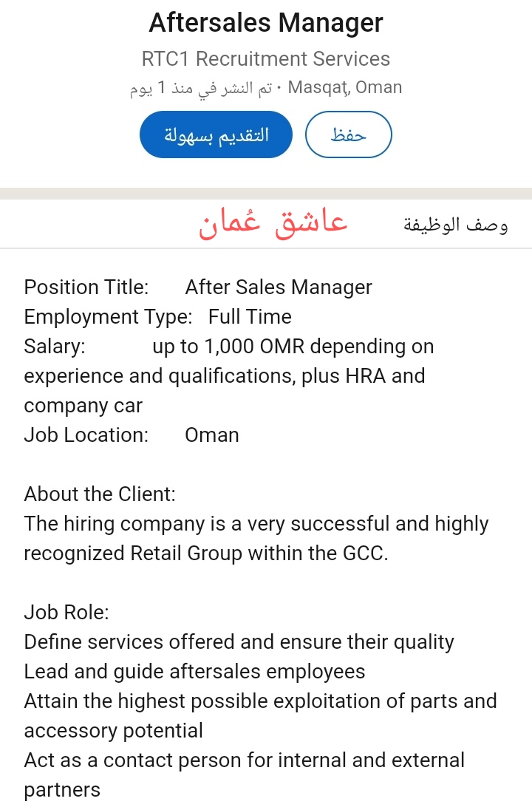
Task: Click the Define services offered line
Action: point(239,641)
